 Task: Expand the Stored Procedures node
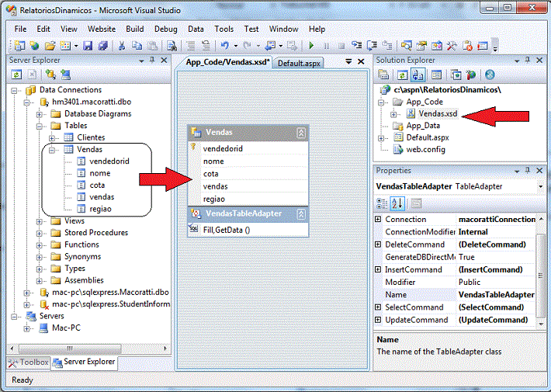[41, 233]
